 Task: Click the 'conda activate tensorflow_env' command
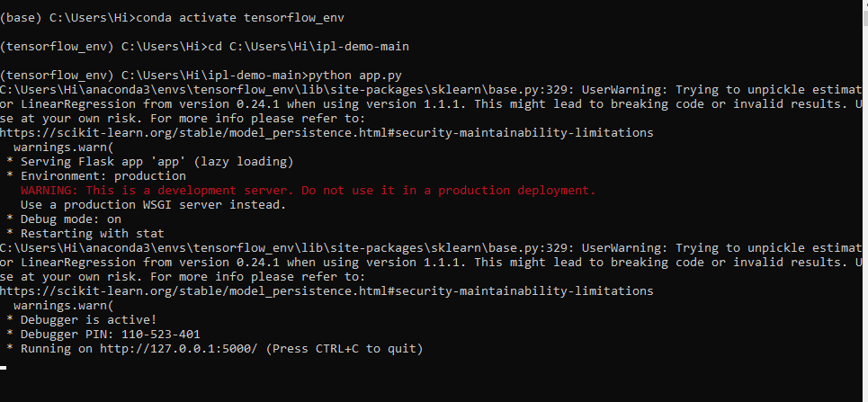point(240,18)
